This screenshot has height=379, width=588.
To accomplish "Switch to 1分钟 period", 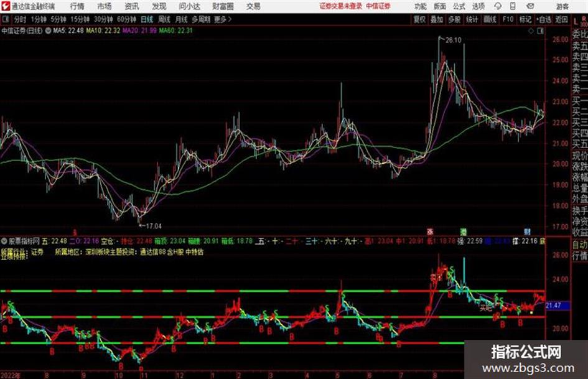I will 38,19.
